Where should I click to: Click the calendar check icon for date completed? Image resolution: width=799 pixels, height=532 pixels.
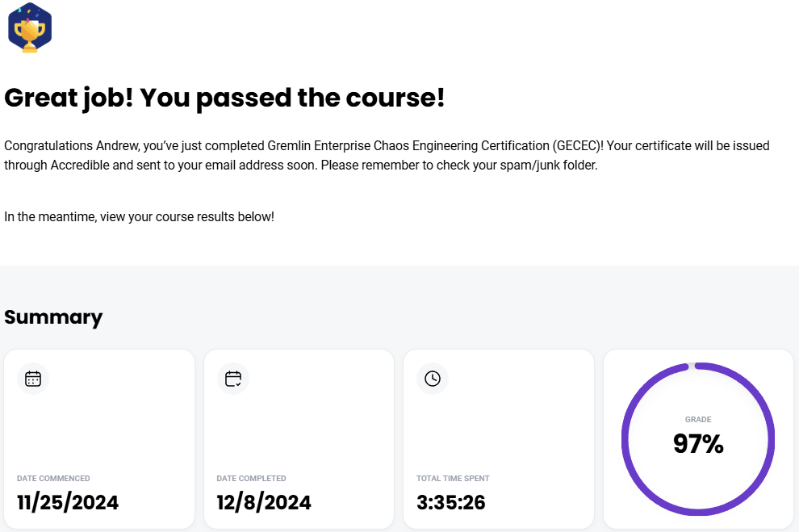click(x=233, y=379)
